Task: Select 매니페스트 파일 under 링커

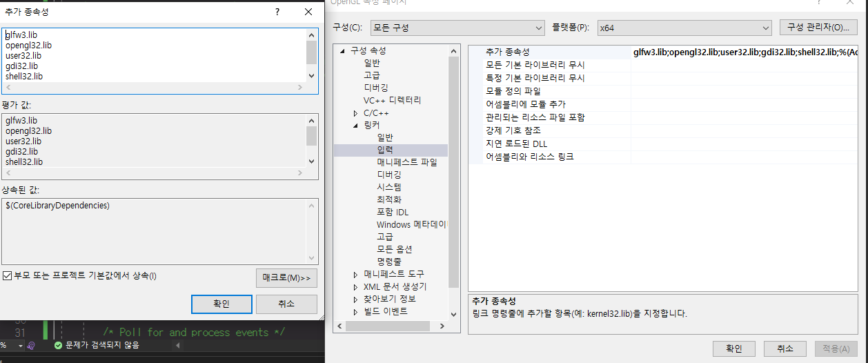Action: 407,162
